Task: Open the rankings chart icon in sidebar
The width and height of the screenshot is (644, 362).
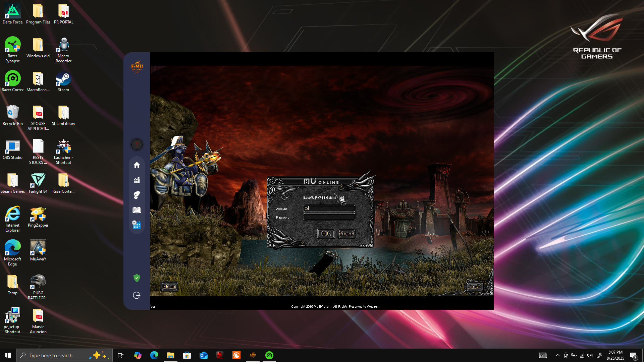Action: coord(137,180)
